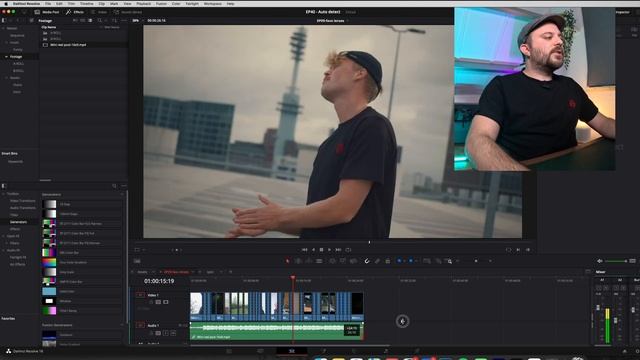
Task: Select Audio Transitions in Toolbox
Action: point(22,208)
